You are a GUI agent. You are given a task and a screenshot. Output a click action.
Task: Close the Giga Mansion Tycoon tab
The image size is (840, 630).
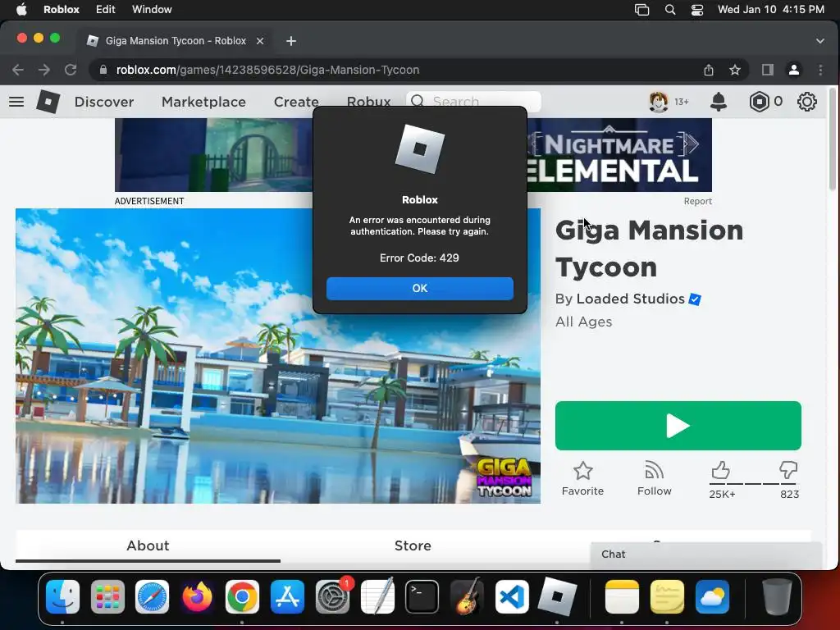(260, 41)
